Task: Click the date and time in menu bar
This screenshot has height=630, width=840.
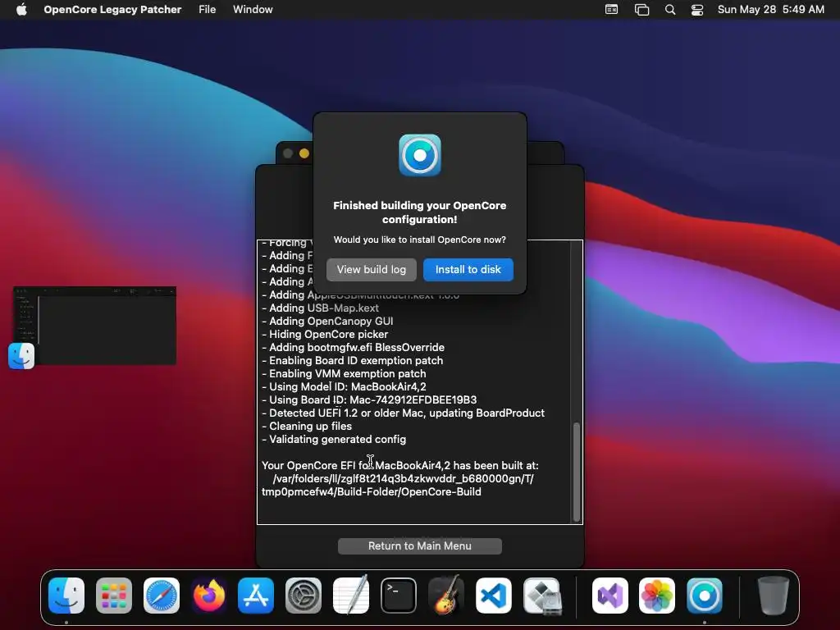Action: point(771,9)
